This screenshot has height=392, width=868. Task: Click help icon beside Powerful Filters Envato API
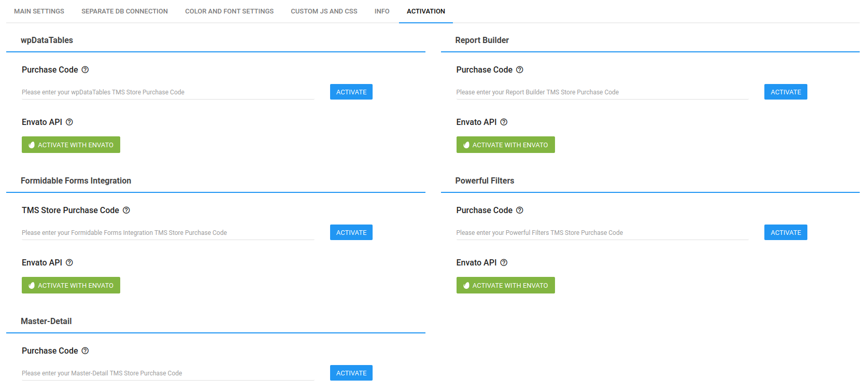[504, 262]
